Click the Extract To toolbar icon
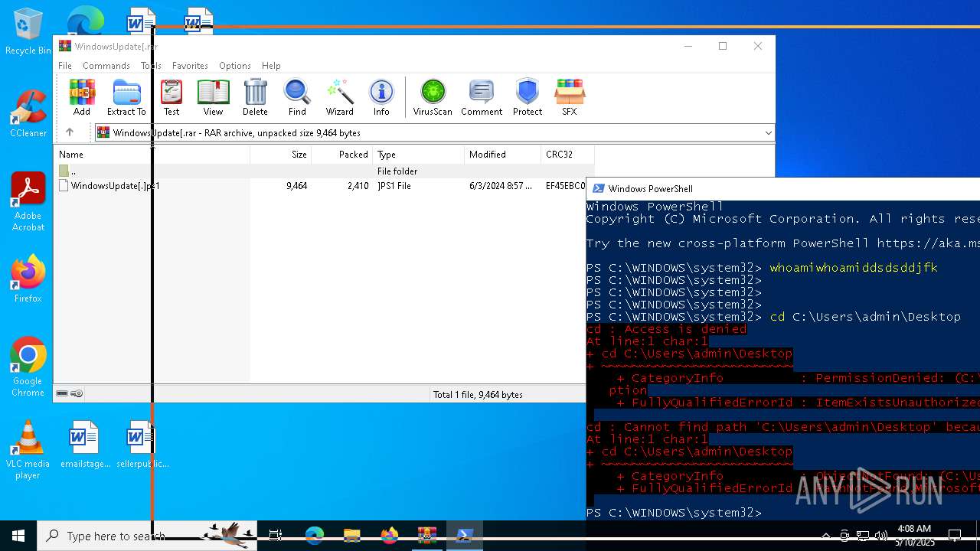This screenshot has height=551, width=980. coord(126,97)
